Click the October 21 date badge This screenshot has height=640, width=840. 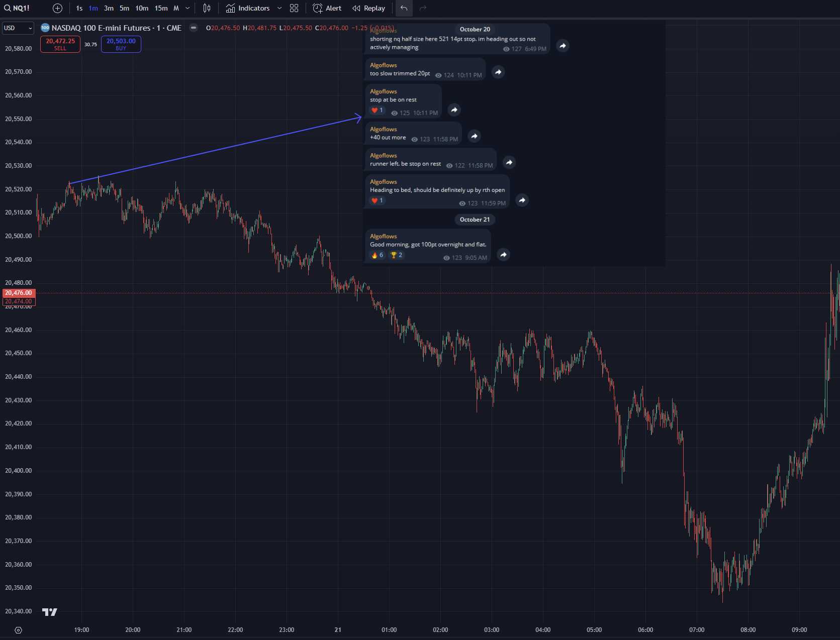(x=475, y=220)
